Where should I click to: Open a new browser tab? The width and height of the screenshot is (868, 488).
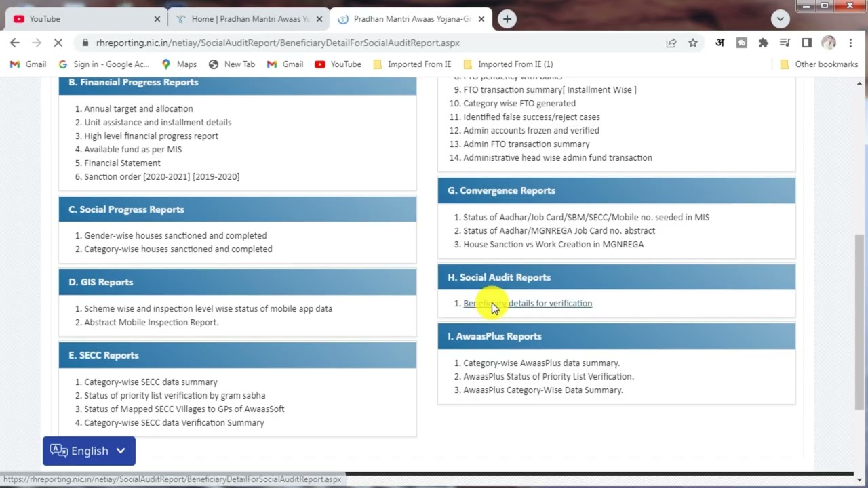tap(507, 19)
